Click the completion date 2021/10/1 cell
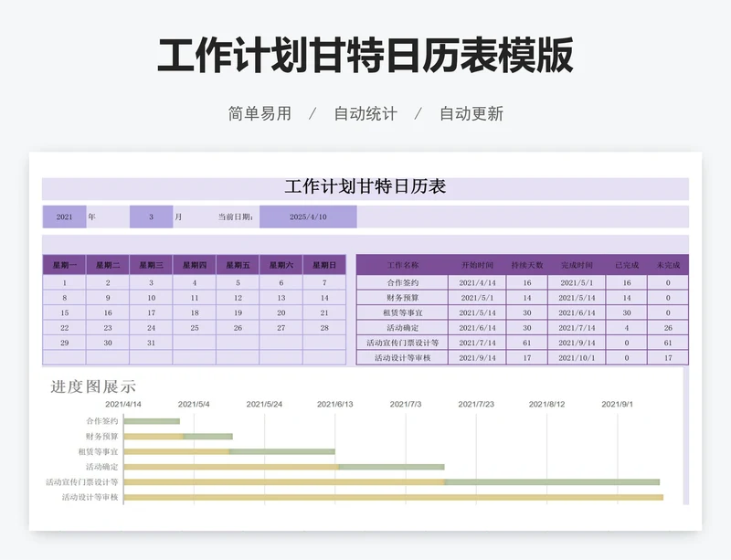 [577, 358]
